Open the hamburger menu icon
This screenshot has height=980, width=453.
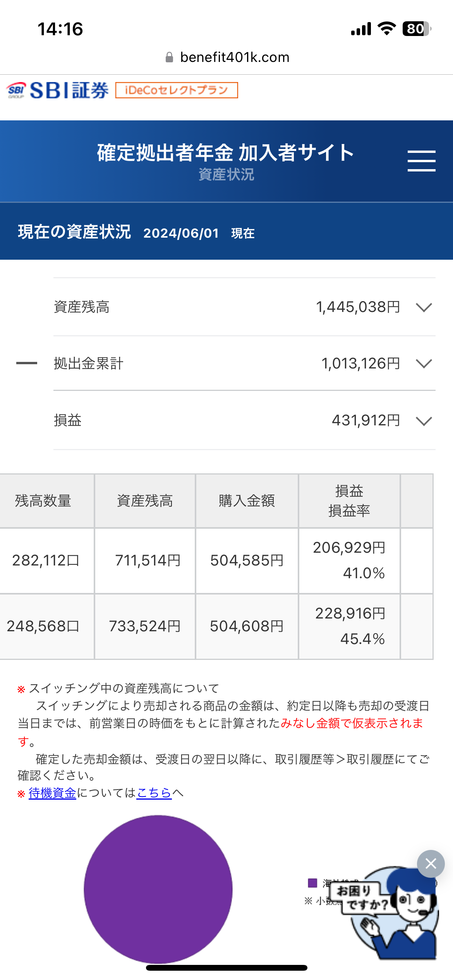pos(421,161)
